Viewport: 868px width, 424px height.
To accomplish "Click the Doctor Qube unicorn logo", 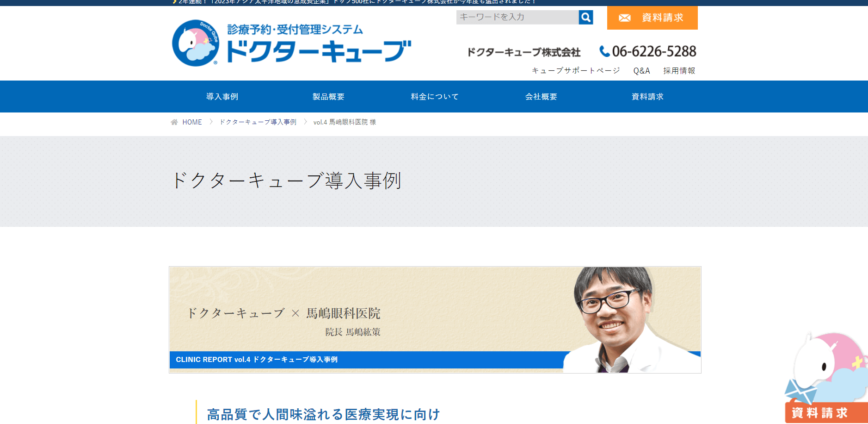I will 196,43.
